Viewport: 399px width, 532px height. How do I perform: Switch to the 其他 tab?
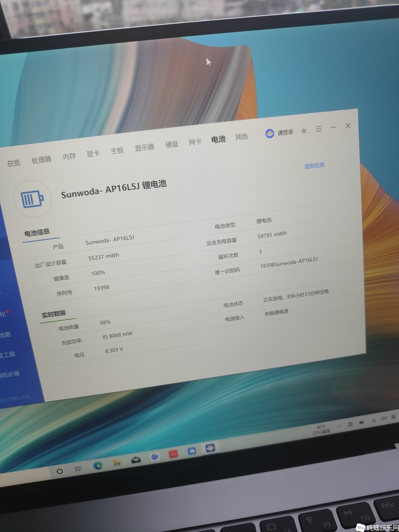pyautogui.click(x=241, y=137)
